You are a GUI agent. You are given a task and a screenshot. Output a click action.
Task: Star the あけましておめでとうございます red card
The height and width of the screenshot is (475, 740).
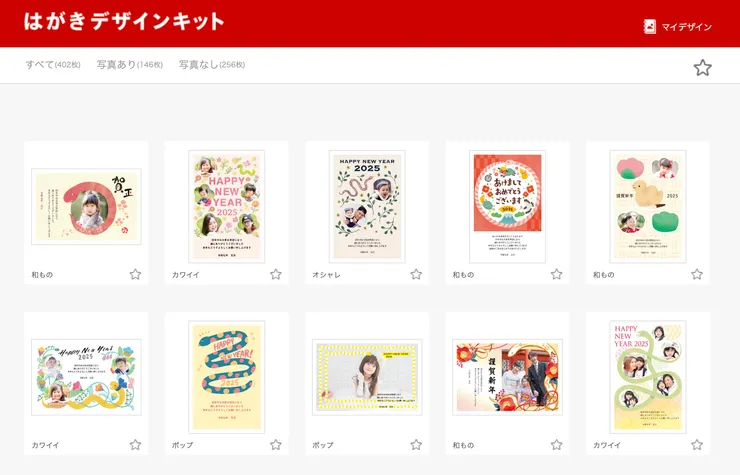coord(556,274)
